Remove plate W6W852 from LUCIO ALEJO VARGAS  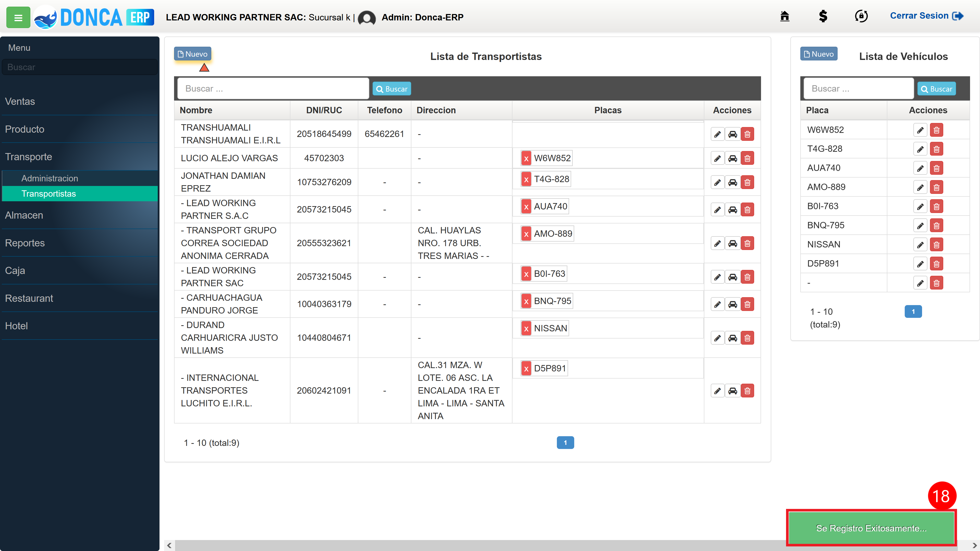(x=526, y=158)
